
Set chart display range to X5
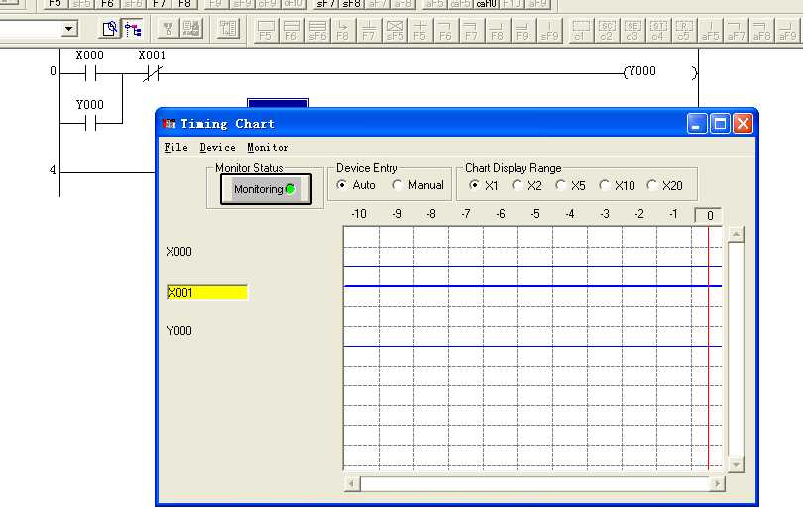point(560,185)
